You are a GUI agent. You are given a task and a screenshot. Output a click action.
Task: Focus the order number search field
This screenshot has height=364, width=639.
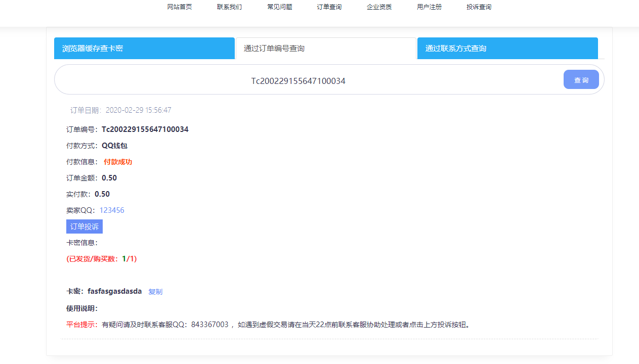click(x=299, y=81)
